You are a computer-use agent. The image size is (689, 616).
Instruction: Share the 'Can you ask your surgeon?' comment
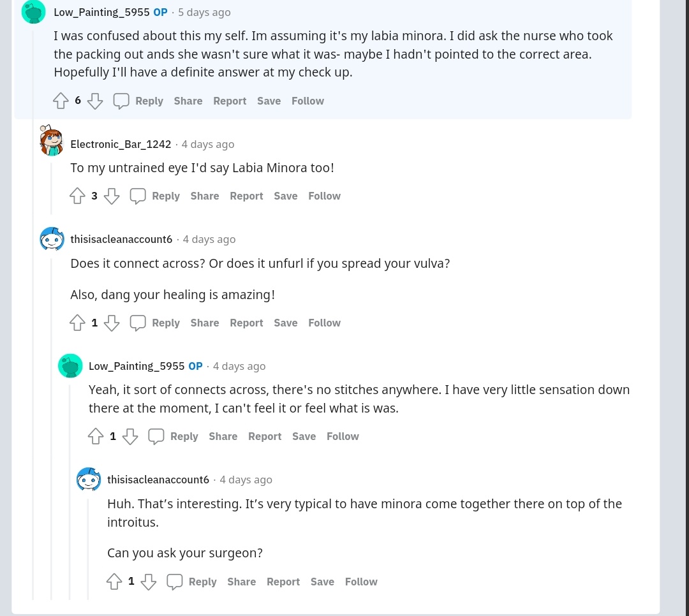pos(241,582)
